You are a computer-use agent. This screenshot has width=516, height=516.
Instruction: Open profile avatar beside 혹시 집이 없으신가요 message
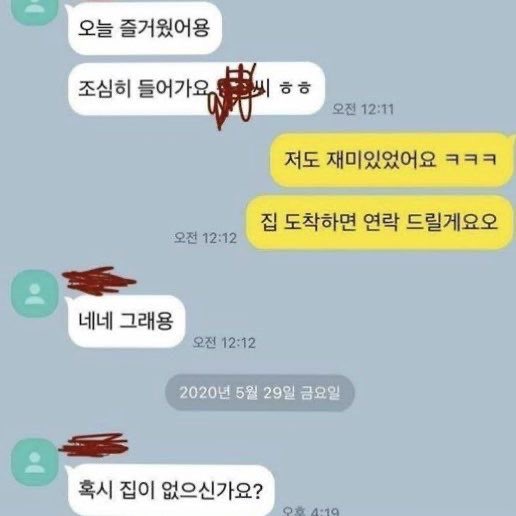pos(35,462)
